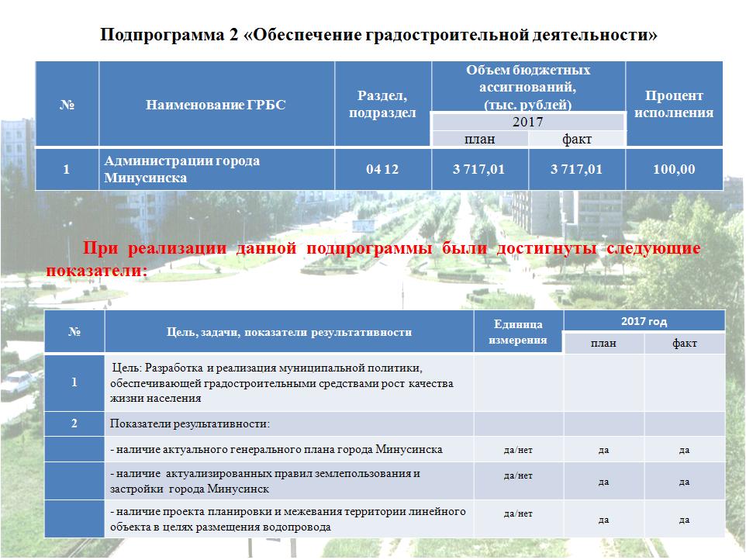Select the header cell «Процент исполнения»
746x560 pixels.
[674, 104]
